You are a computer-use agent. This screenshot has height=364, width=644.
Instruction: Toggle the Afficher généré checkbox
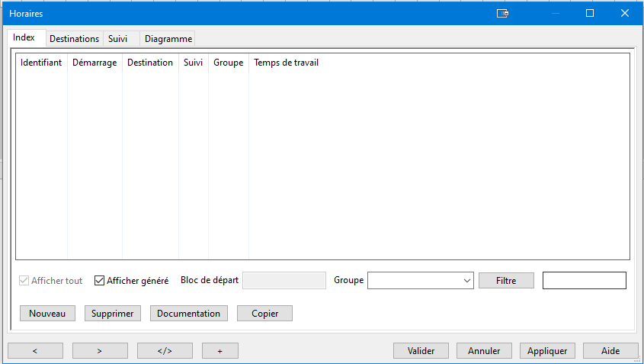pyautogui.click(x=99, y=281)
